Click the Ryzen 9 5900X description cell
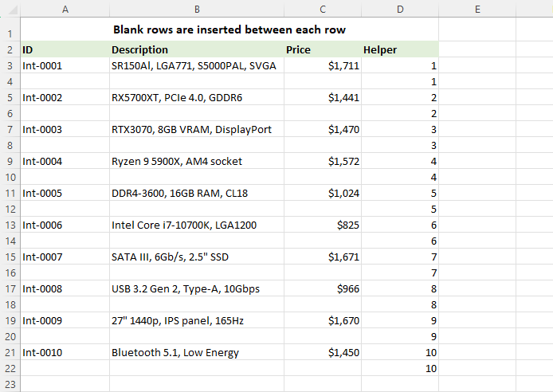The height and width of the screenshot is (392, 553). (196, 161)
